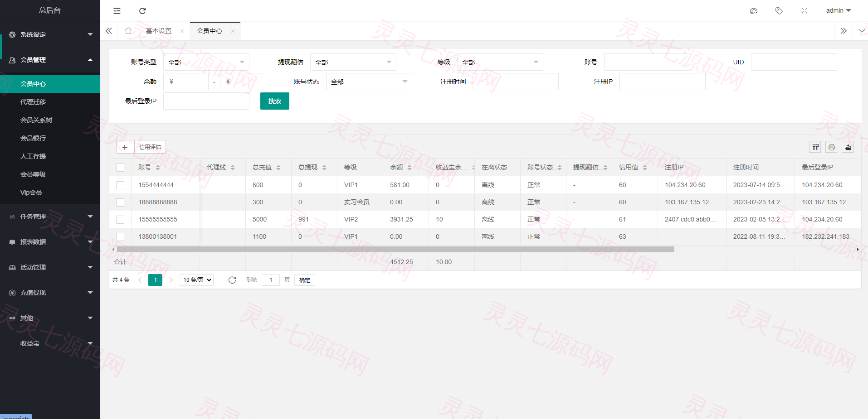Click the tag note icon in header
The height and width of the screenshot is (419, 868).
tap(779, 11)
